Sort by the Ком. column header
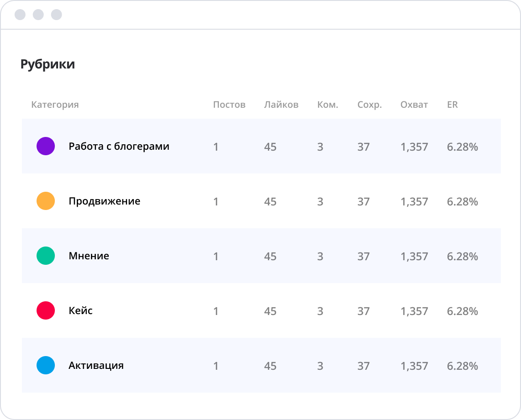Viewport: 521px width, 420px height. pos(328,105)
